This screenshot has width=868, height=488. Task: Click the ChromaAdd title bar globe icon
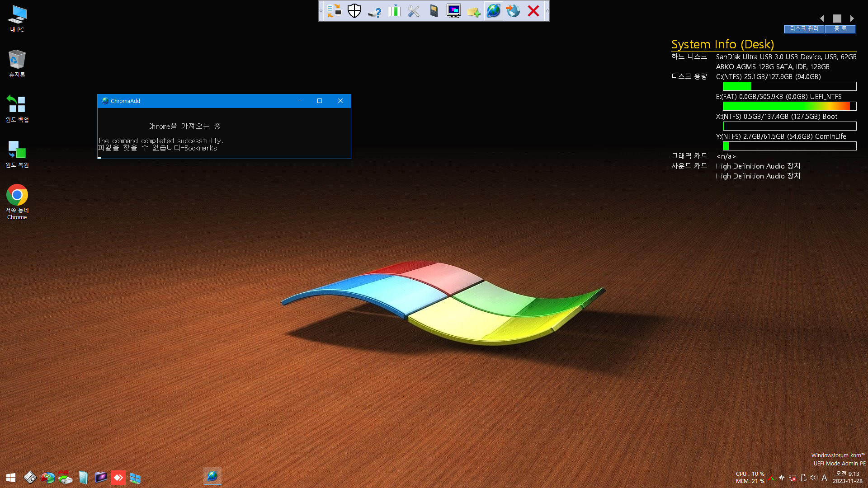[x=105, y=101]
